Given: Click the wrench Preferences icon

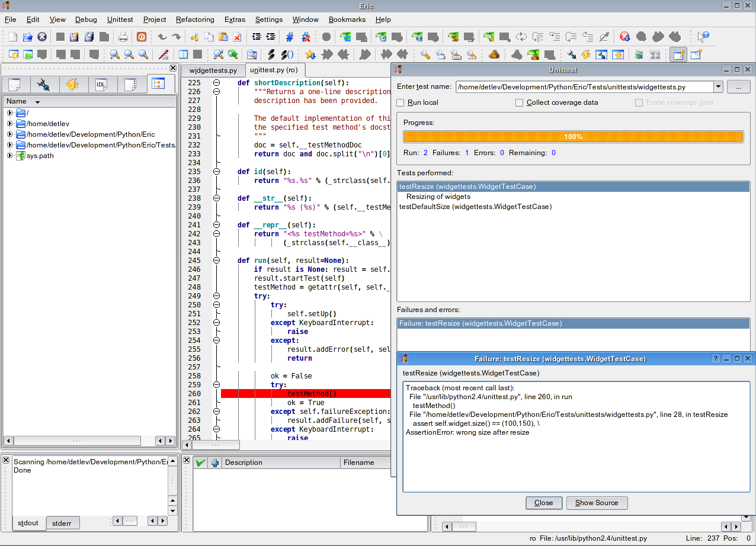Looking at the screenshot, I should coord(425,54).
